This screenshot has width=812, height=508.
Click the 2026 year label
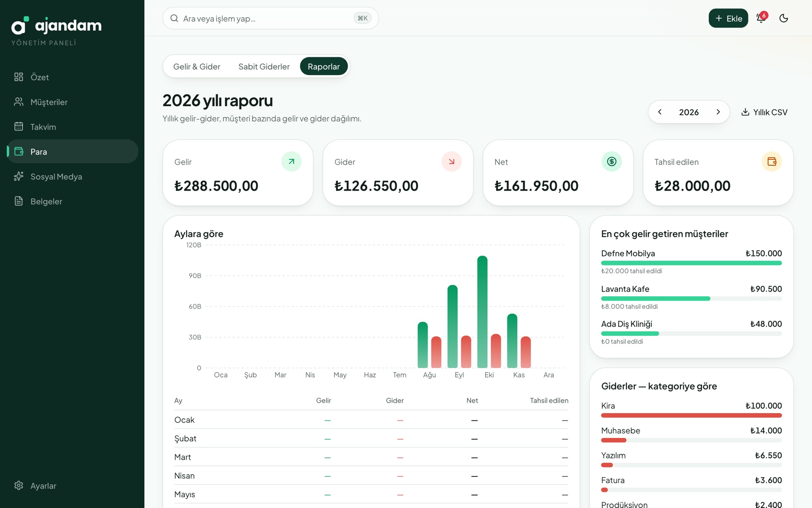pos(689,112)
